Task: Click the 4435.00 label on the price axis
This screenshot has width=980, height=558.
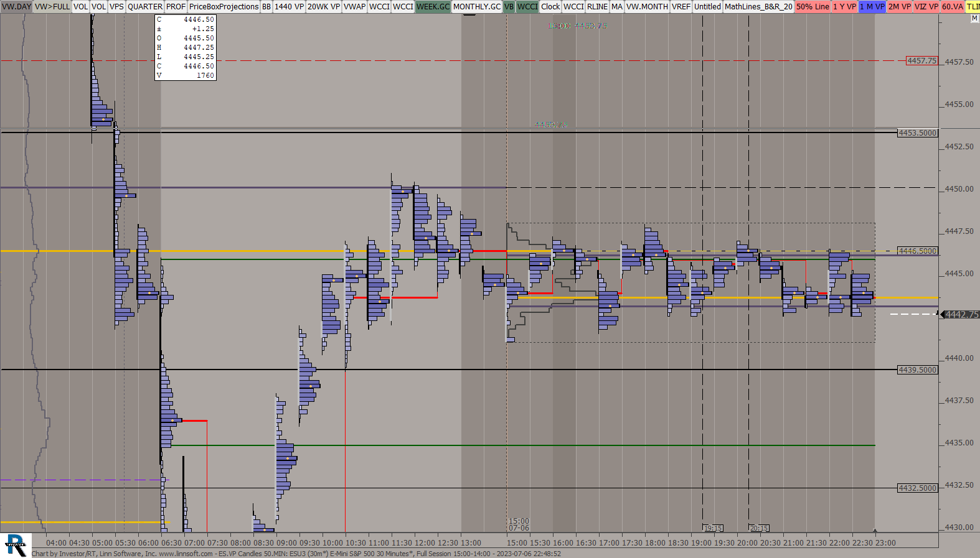Action: pos(959,442)
